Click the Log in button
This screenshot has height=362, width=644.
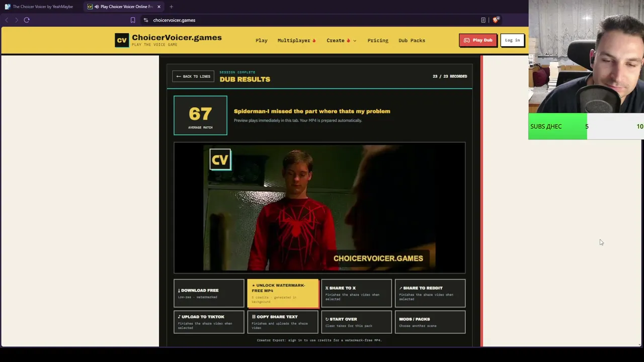512,40
